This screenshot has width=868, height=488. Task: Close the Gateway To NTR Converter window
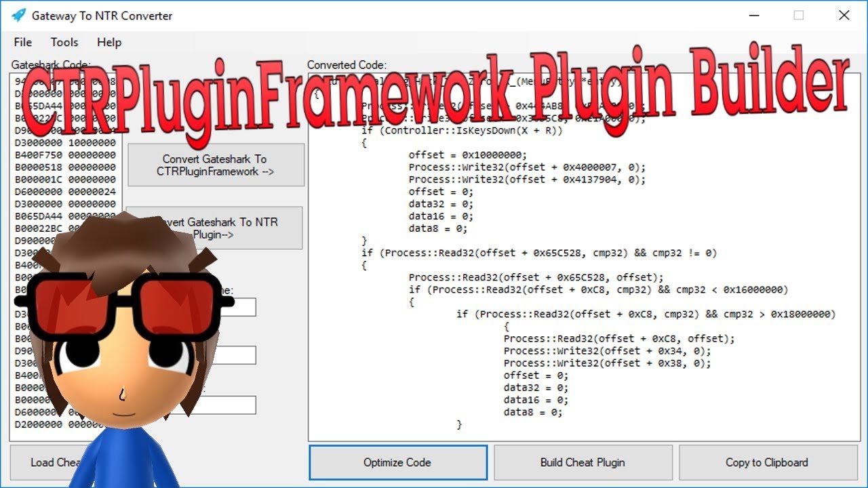(x=844, y=15)
